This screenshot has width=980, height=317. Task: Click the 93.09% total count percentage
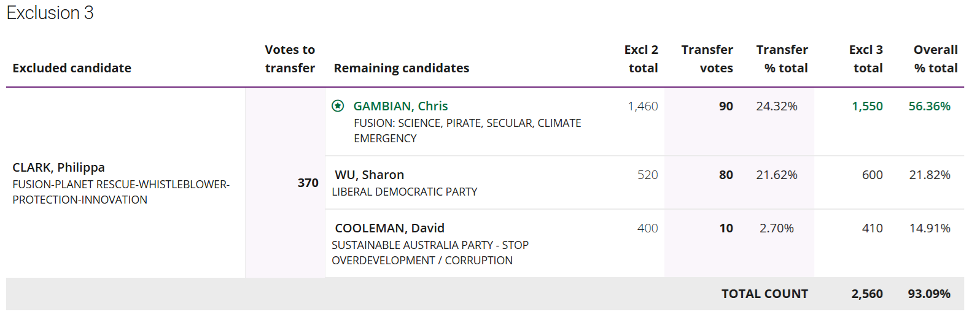coord(929,294)
